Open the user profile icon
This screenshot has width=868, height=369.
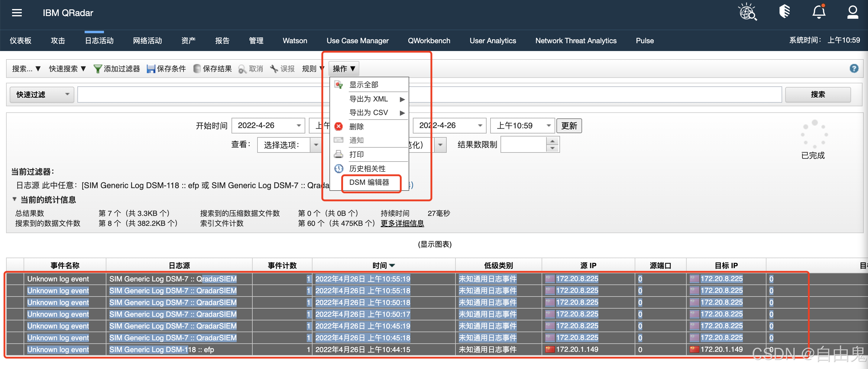[853, 12]
